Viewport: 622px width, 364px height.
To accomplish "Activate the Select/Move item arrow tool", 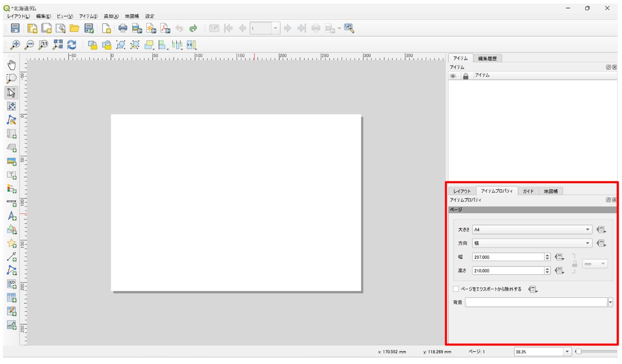I will click(11, 92).
